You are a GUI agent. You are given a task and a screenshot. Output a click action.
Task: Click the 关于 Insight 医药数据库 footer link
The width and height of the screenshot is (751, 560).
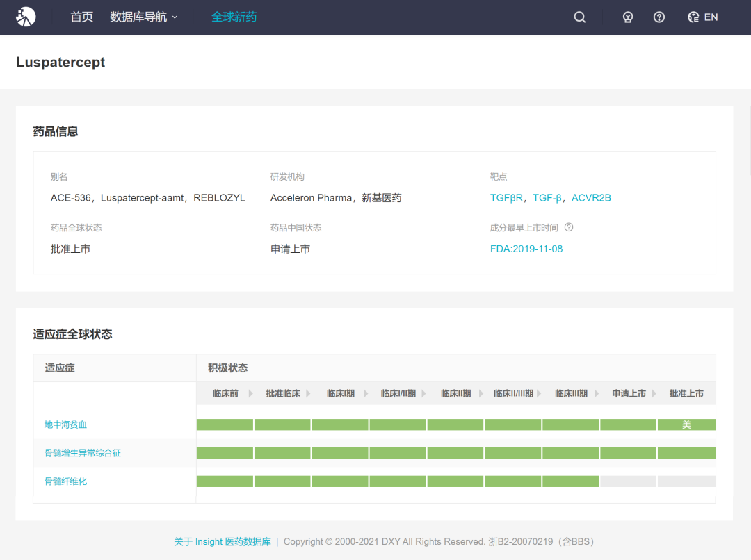(x=223, y=541)
